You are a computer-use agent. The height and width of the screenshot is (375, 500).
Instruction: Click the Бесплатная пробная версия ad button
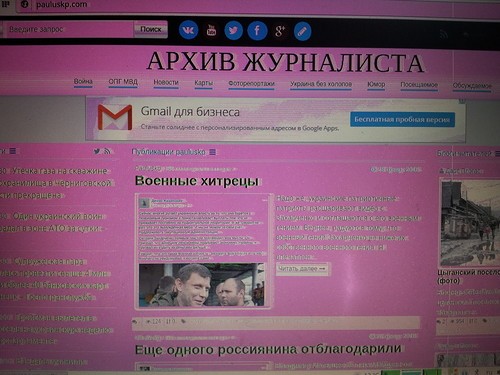[402, 119]
